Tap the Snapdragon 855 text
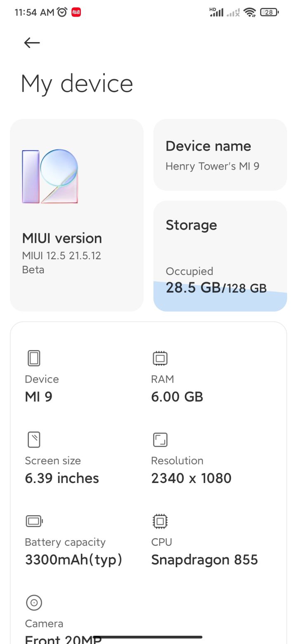The width and height of the screenshot is (297, 644). tap(205, 560)
